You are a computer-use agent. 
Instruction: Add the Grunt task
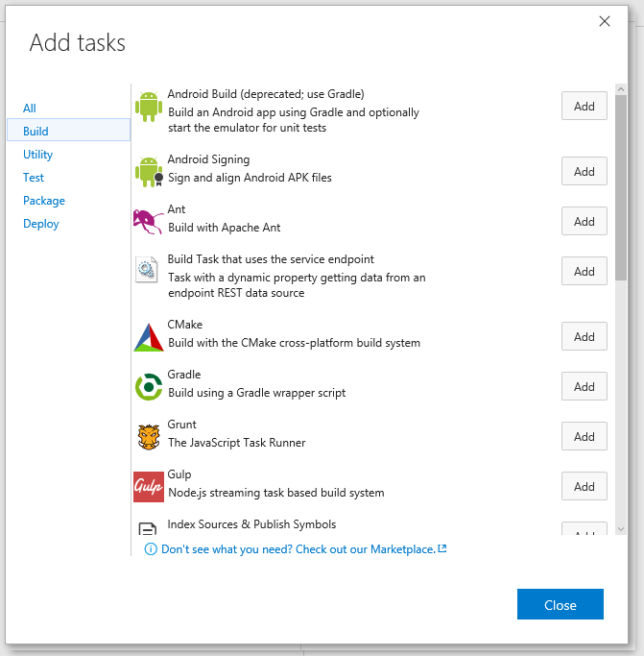(x=584, y=437)
